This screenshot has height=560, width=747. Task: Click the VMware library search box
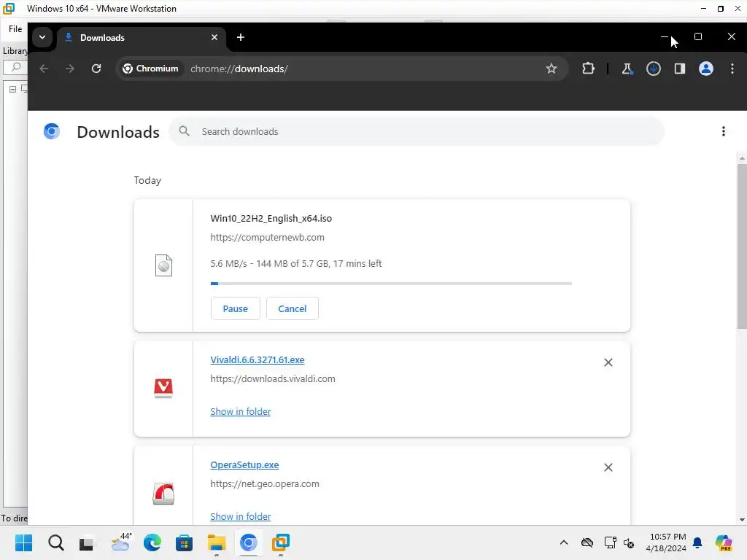pos(15,67)
